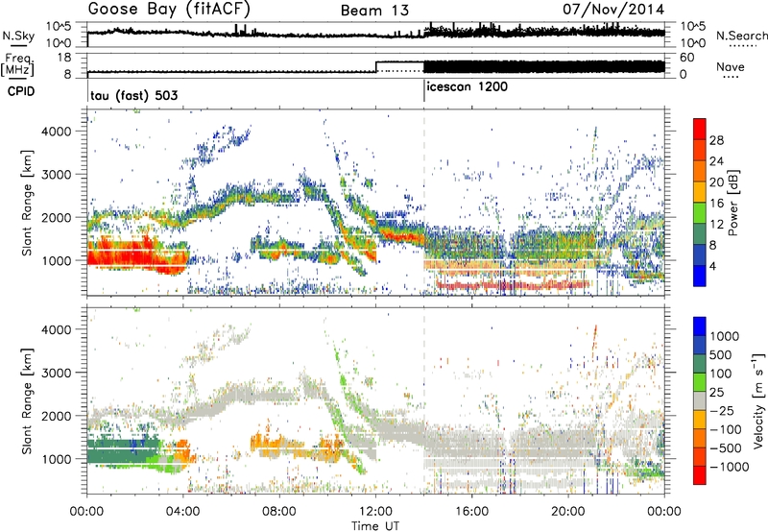This screenshot has height=532, width=768.
Task: Click the '12:00' time axis tick label
Action: 375,512
